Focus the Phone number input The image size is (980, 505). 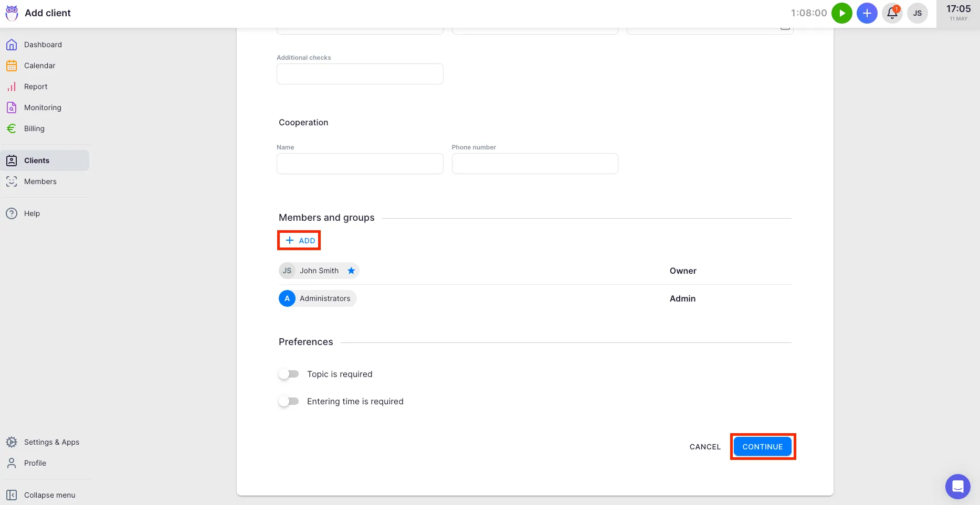click(534, 164)
